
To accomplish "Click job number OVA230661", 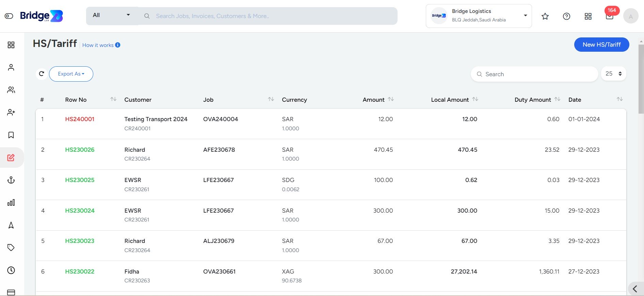I will click(219, 272).
